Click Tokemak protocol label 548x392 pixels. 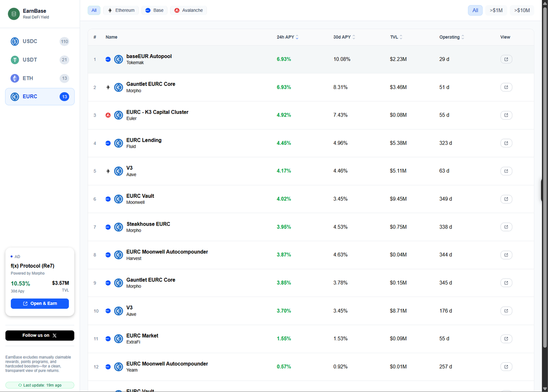(x=135, y=63)
